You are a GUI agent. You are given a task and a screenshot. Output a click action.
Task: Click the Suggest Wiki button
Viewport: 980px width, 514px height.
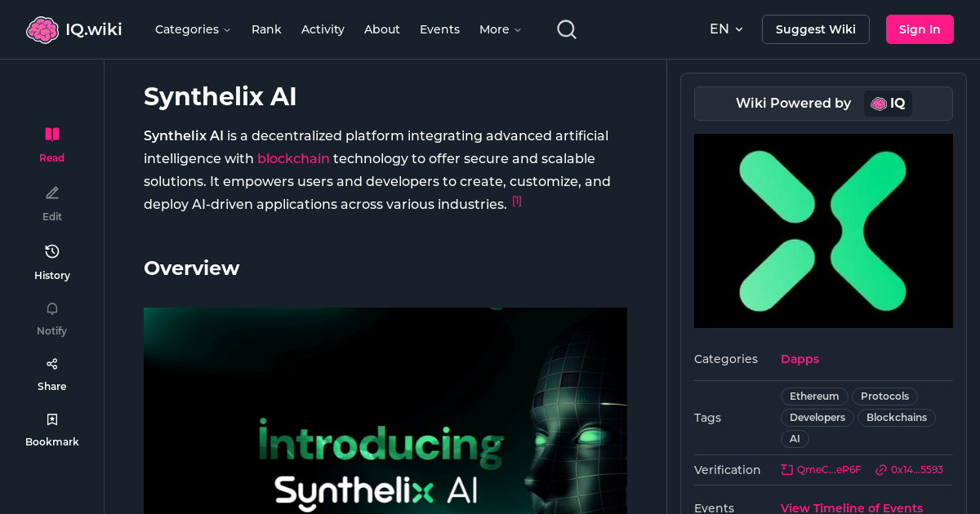tap(815, 29)
